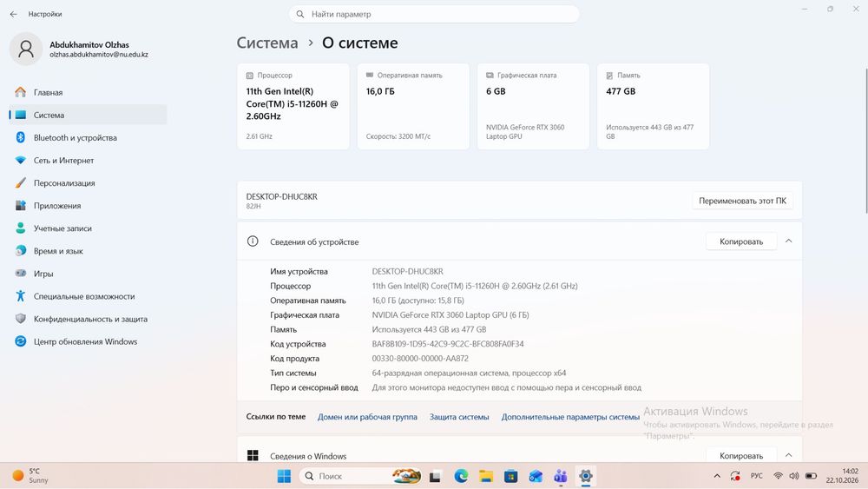The width and height of the screenshot is (868, 489).
Task: Open Конфиденциальность и защита settings
Action: (88, 319)
